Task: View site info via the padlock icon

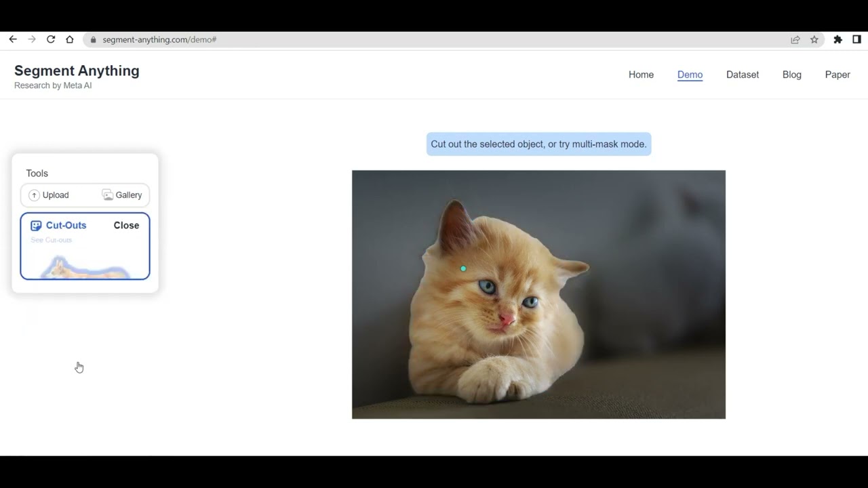Action: point(94,40)
